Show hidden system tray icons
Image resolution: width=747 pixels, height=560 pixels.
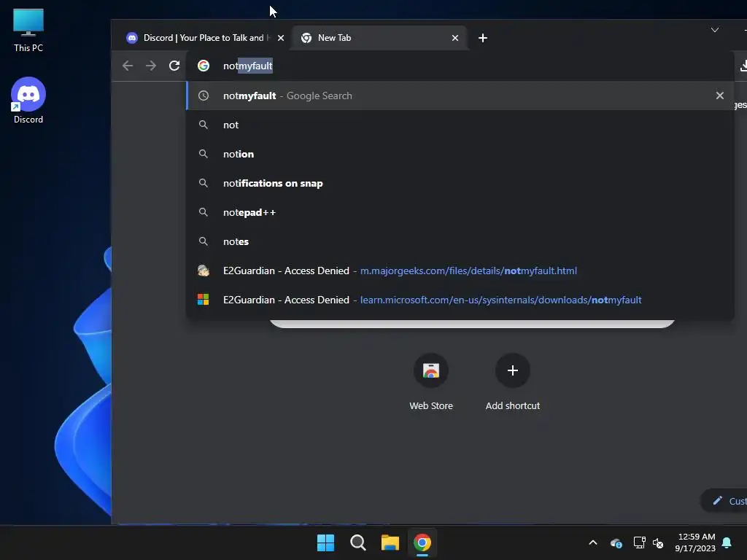tap(593, 542)
